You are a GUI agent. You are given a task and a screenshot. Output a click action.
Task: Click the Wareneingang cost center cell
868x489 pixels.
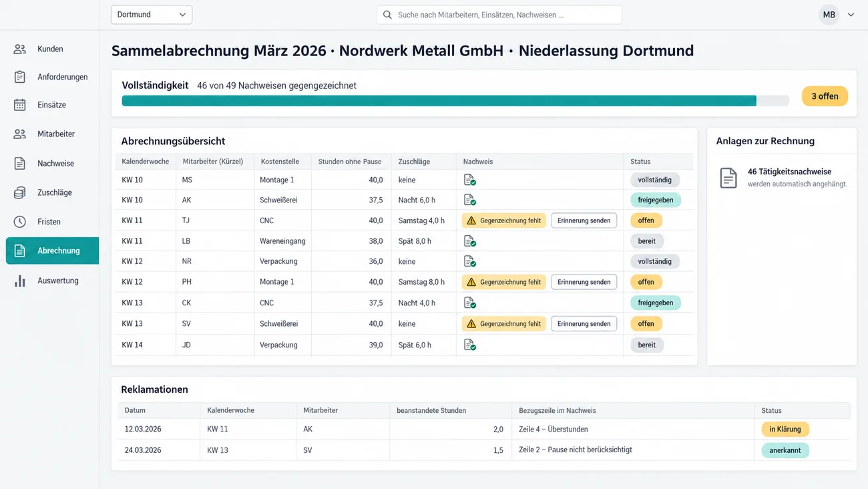tap(282, 241)
